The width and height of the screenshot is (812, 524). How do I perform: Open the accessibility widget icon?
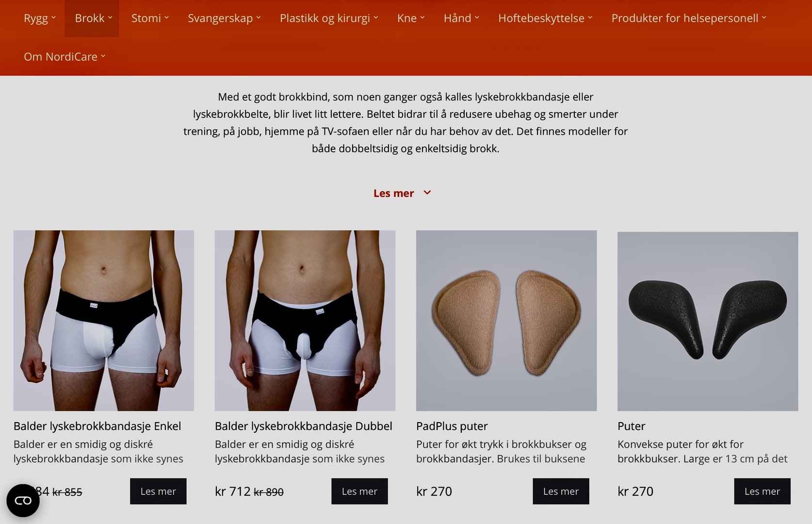pyautogui.click(x=23, y=500)
